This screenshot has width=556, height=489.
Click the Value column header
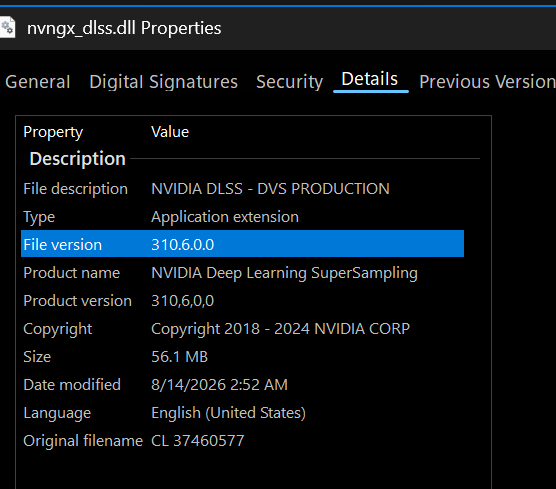click(170, 132)
